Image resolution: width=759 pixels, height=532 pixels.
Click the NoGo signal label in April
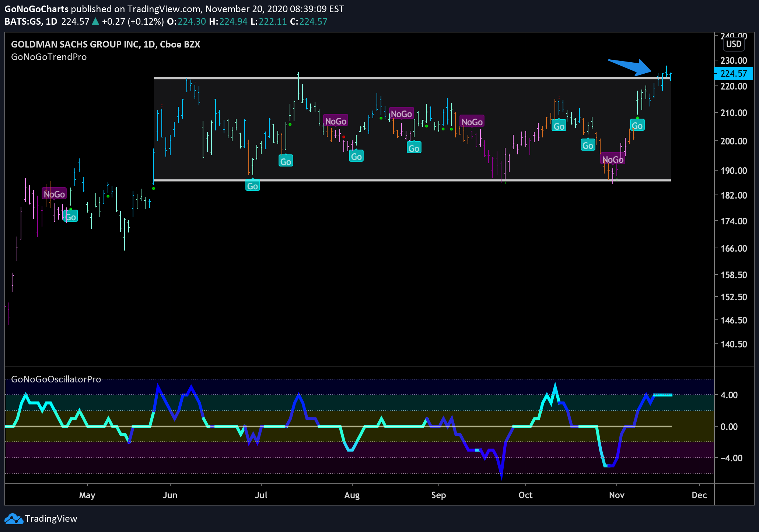pyautogui.click(x=54, y=194)
